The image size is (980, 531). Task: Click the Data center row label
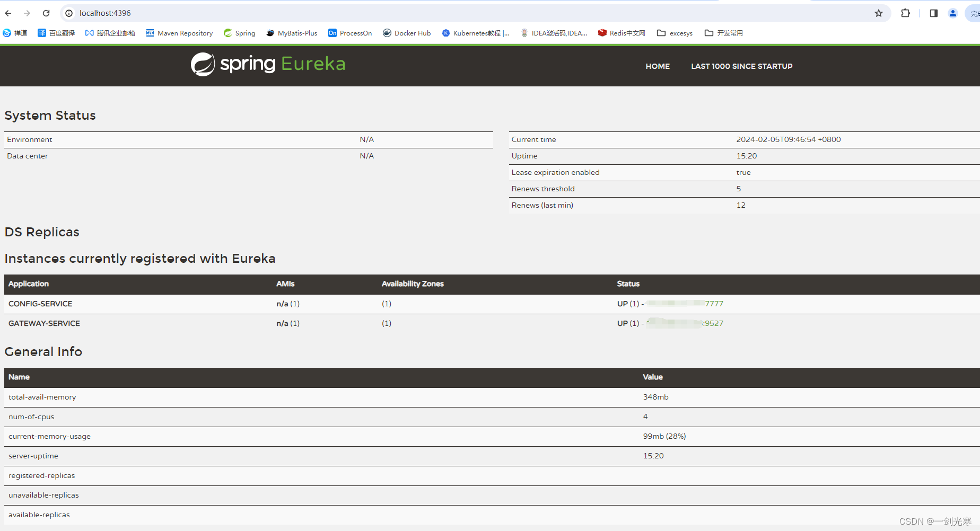tap(27, 156)
